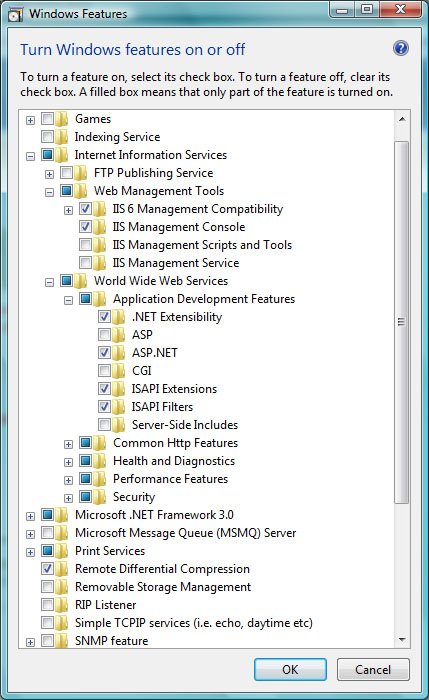This screenshot has width=429, height=700.
Task: Click the folder icon next to ASP.NET
Action: click(119, 353)
